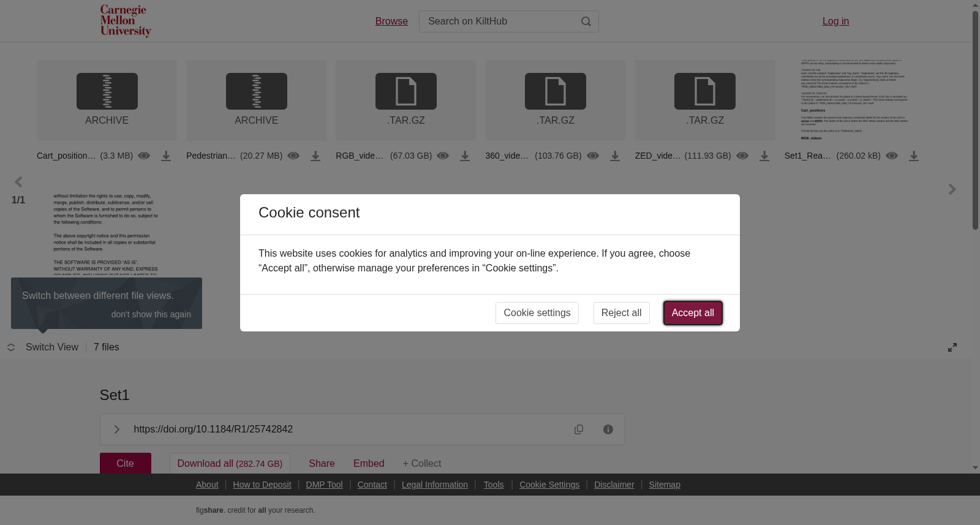Click the search magnifier icon

click(586, 21)
